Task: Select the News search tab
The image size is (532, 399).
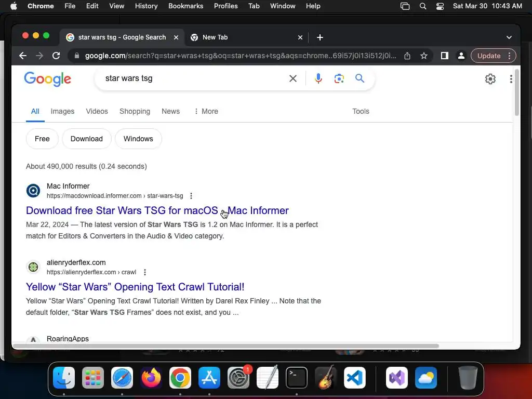Action: [x=170, y=111]
